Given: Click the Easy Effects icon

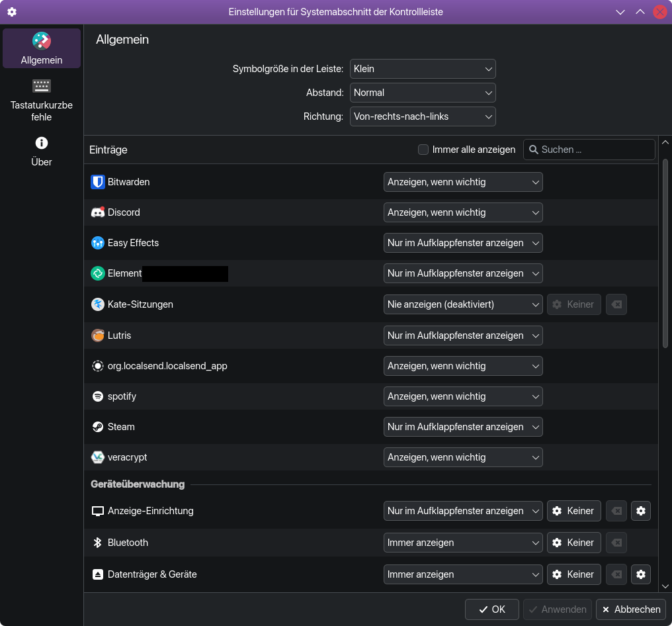Looking at the screenshot, I should (98, 243).
